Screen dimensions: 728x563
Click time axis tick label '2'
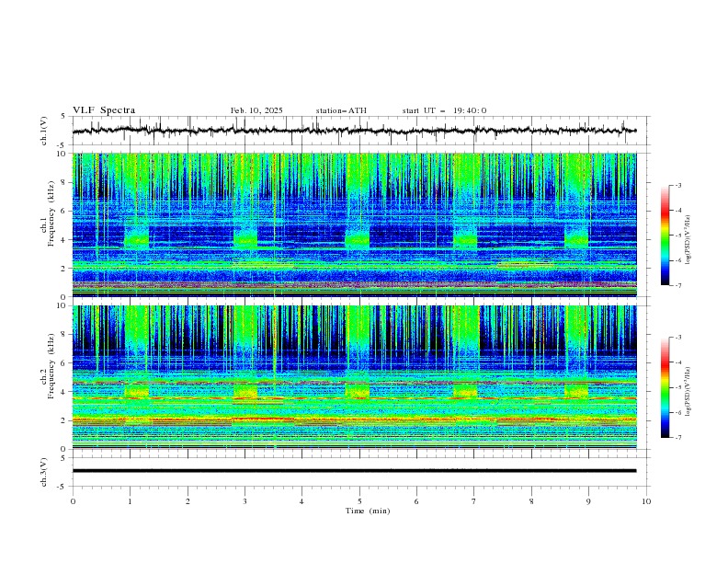pos(188,501)
